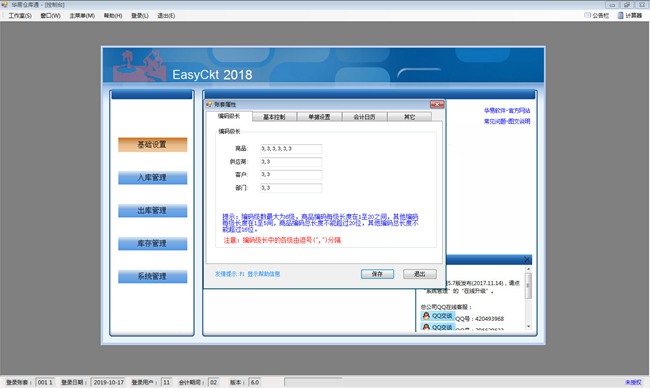Open the 系统管理 sidebar section
This screenshot has height=388, width=650.
point(152,276)
